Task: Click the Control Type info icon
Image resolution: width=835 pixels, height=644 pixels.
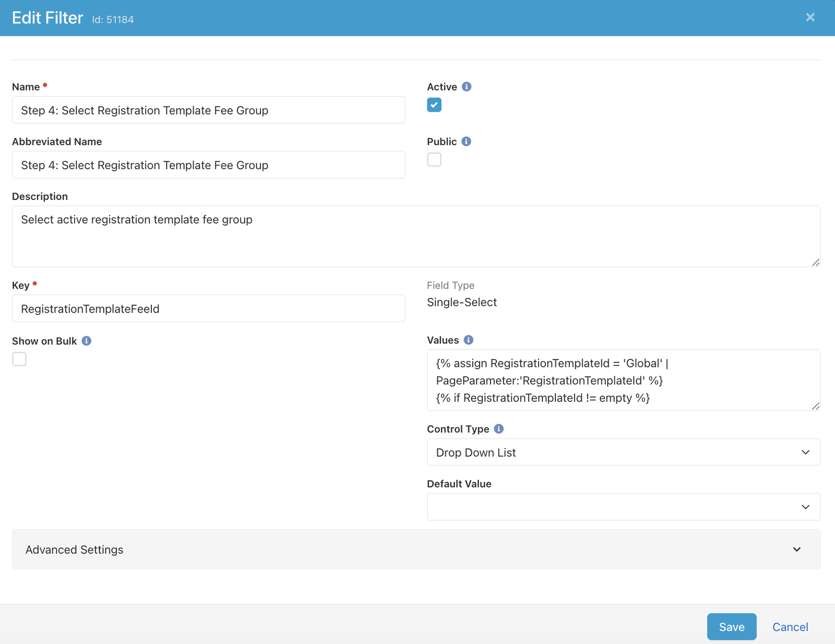Action: (498, 428)
